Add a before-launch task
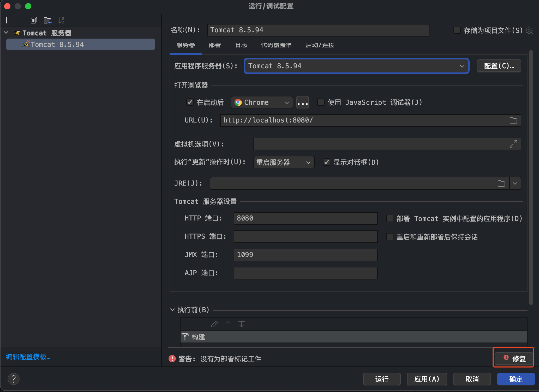 (187, 324)
